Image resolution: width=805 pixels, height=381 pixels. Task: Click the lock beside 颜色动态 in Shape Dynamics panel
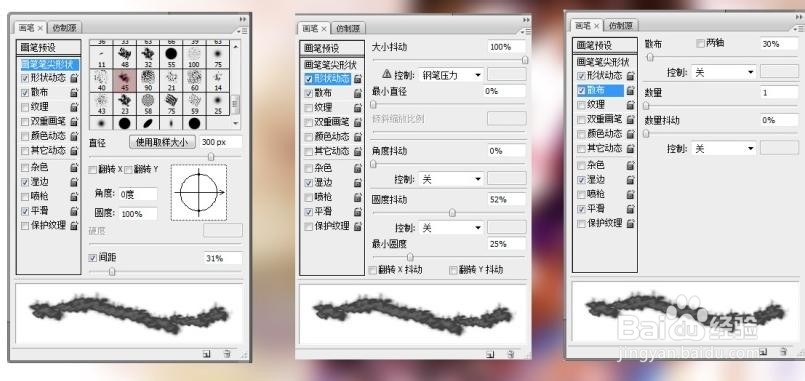357,137
